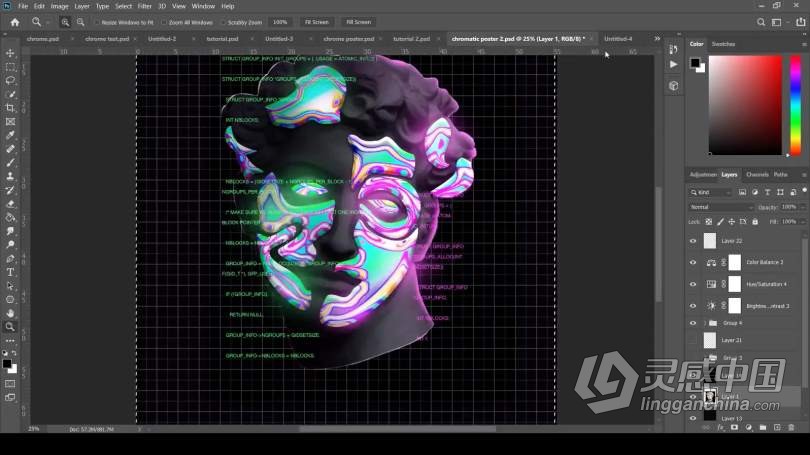Enable the Scrubby Zoom checkbox
The image size is (810, 455).
pyautogui.click(x=222, y=21)
